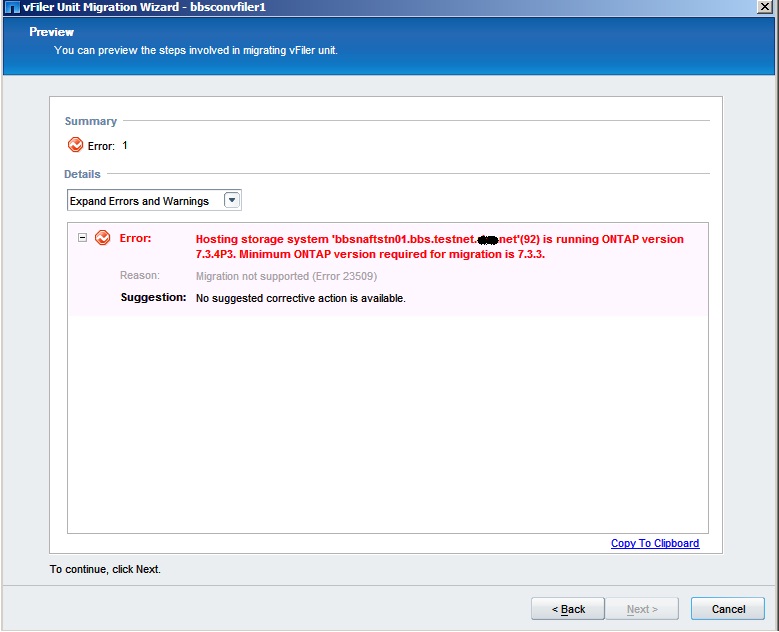Click 'No suggested corrective action is available.' text
This screenshot has width=779, height=632.
301,298
